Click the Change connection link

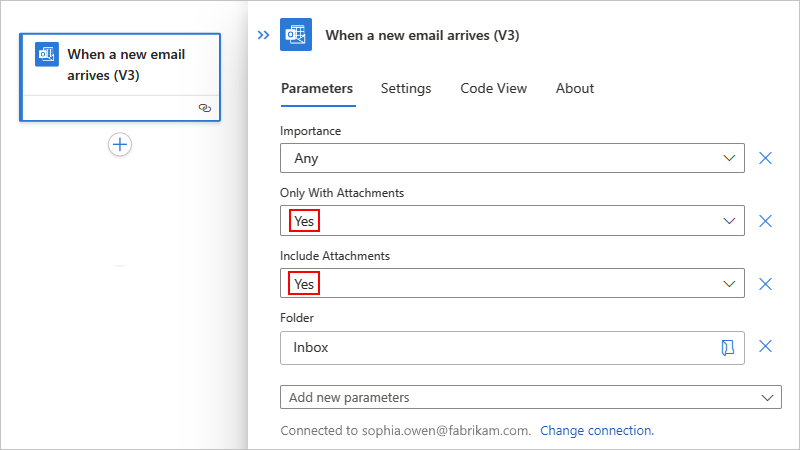(597, 431)
